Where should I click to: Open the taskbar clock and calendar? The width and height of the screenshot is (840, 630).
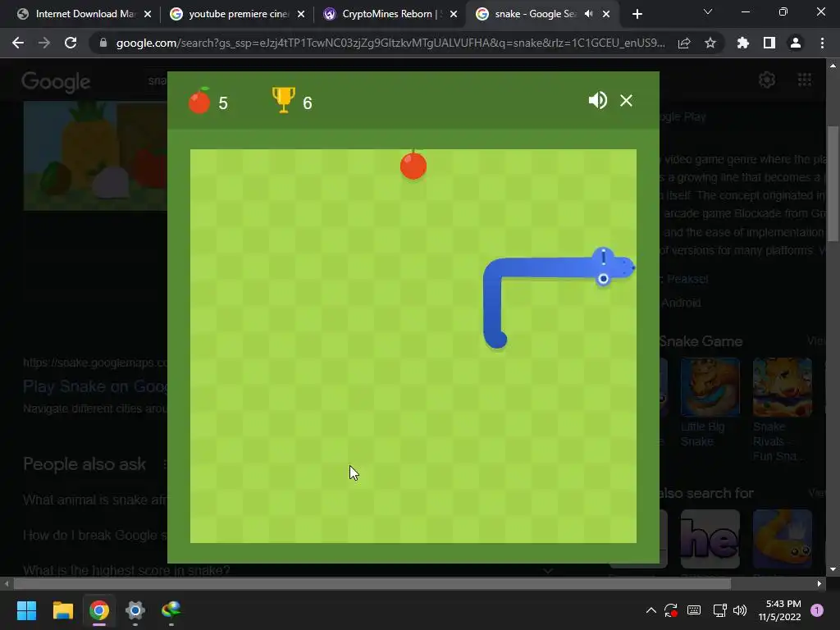(x=779, y=610)
